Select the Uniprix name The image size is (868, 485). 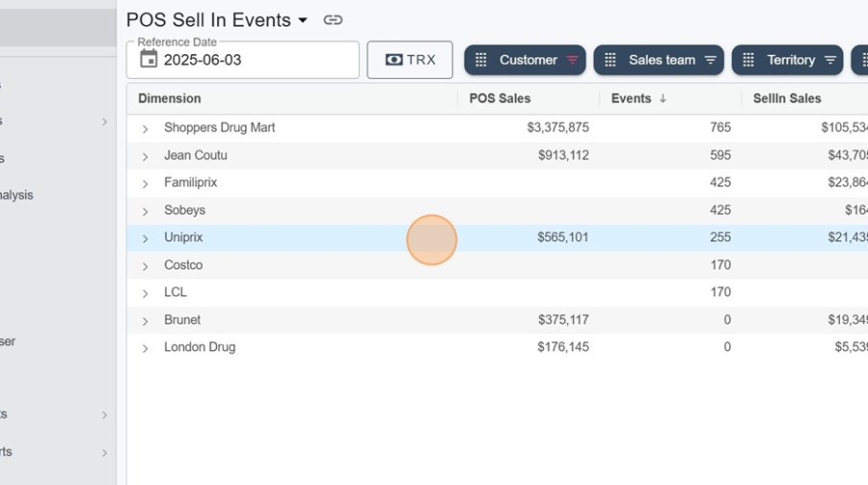[183, 237]
